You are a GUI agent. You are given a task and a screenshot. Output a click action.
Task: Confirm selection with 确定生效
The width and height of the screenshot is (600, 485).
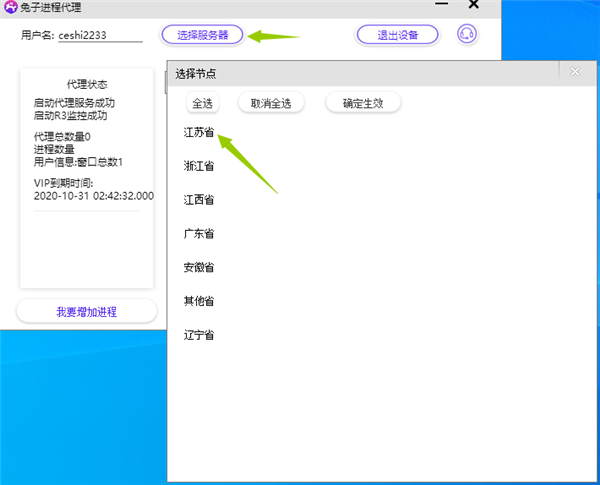click(x=362, y=103)
